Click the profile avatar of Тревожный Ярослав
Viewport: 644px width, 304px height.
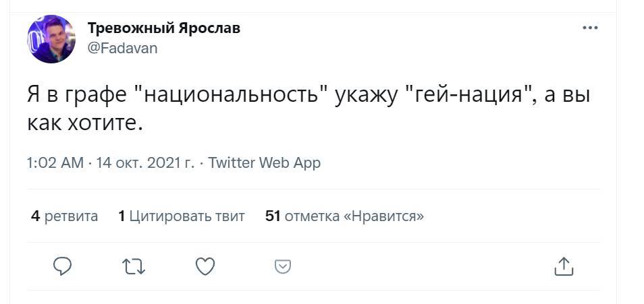pos(51,39)
